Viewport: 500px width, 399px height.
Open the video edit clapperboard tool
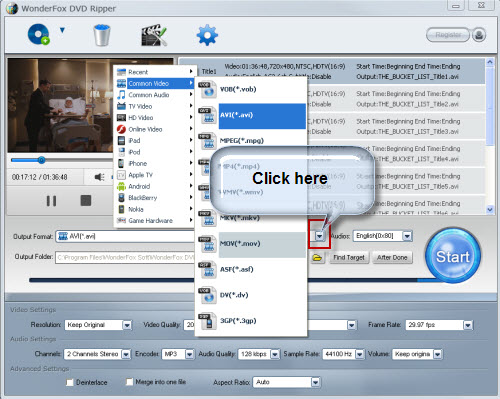(x=154, y=35)
